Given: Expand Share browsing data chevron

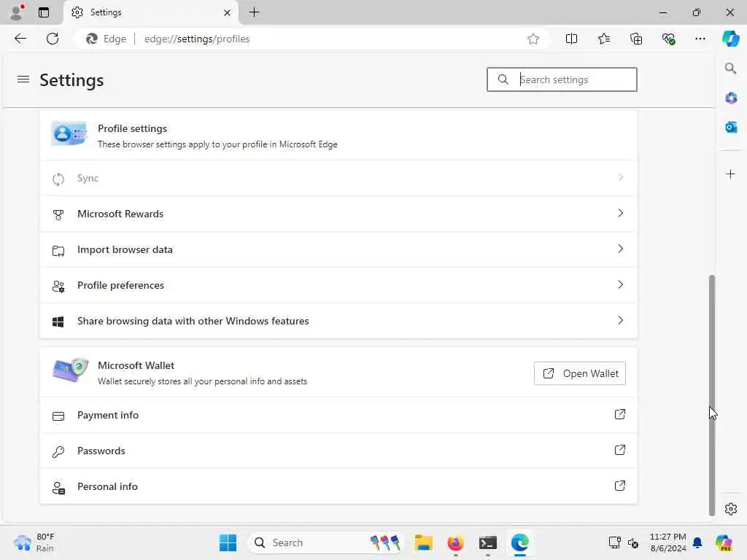Looking at the screenshot, I should pos(620,321).
